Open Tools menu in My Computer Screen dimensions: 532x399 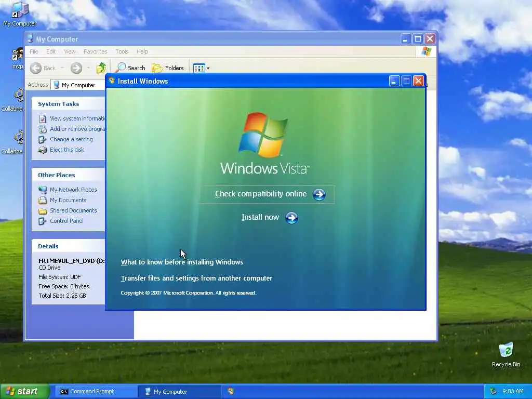[122, 51]
